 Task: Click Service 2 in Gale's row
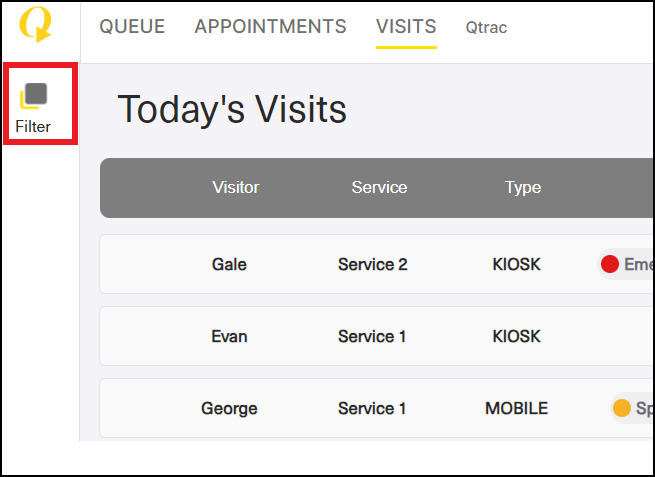coord(373,264)
